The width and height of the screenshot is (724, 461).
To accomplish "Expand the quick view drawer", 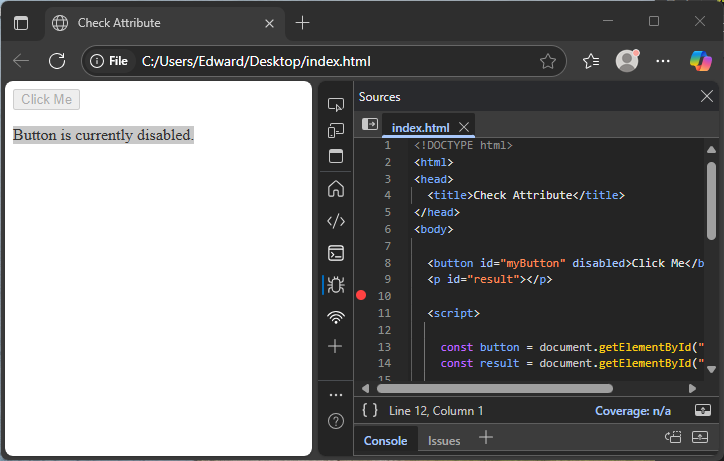I will click(700, 437).
